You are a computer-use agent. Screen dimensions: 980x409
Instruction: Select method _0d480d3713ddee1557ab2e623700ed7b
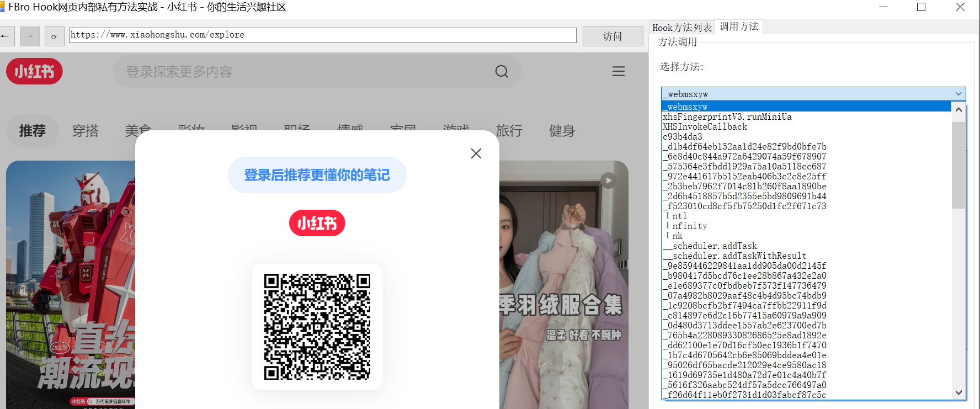pyautogui.click(x=807, y=325)
